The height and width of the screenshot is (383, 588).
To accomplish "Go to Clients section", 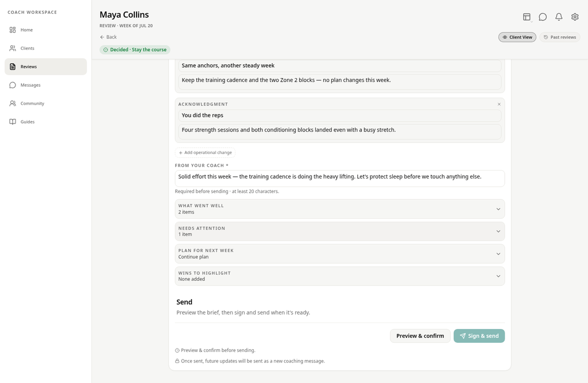I will [x=45, y=48].
